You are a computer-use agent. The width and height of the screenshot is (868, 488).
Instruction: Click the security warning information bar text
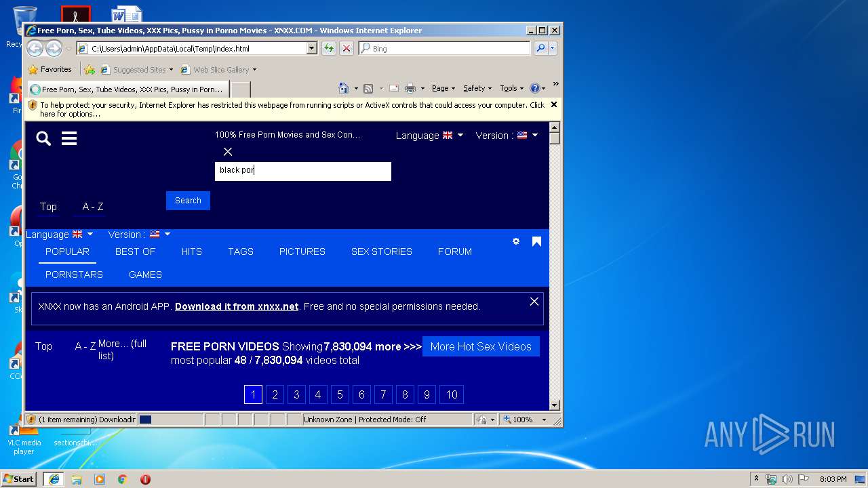[292, 109]
